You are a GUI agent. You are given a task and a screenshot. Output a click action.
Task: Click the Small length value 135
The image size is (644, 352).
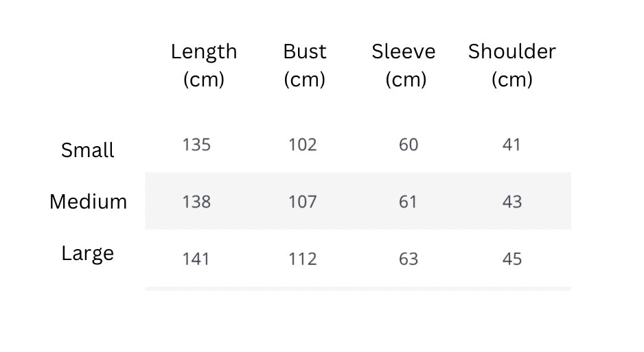point(196,145)
